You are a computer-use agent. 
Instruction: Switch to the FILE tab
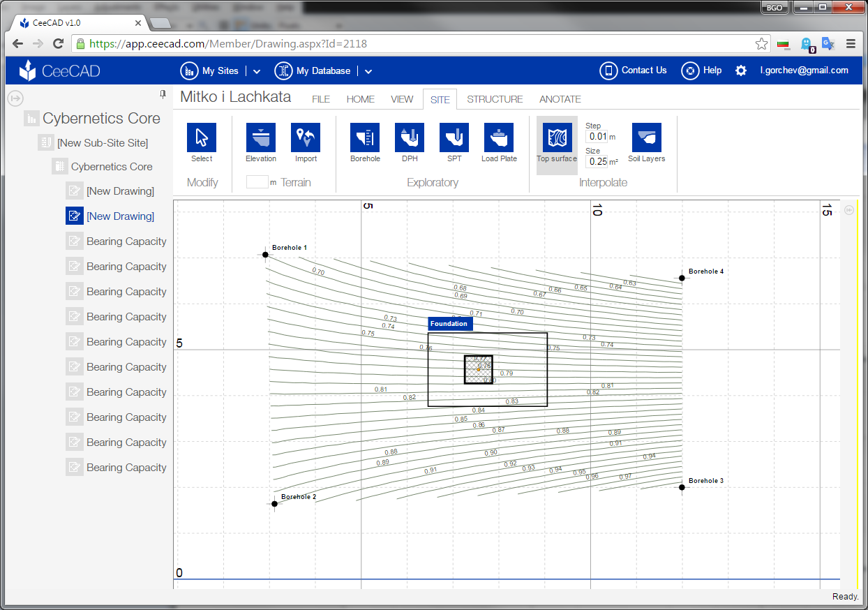pos(321,99)
